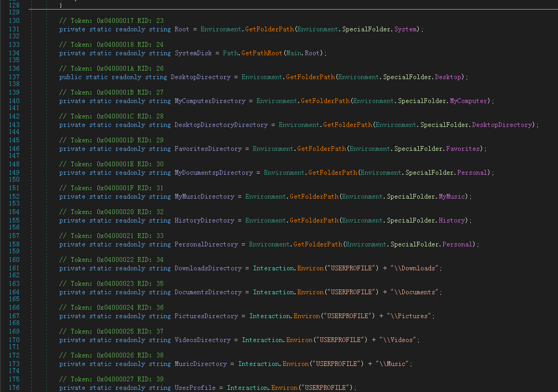Click the Root field name
The height and width of the screenshot is (392, 558).
(x=182, y=29)
